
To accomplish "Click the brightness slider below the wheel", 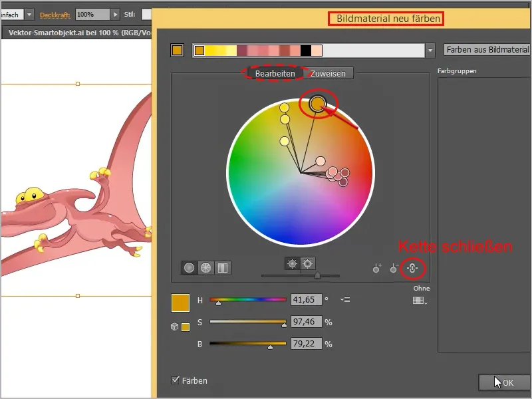I will click(301, 276).
